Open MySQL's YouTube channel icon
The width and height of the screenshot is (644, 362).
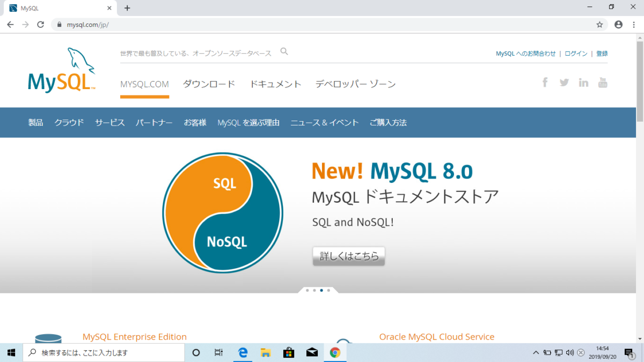(x=603, y=82)
